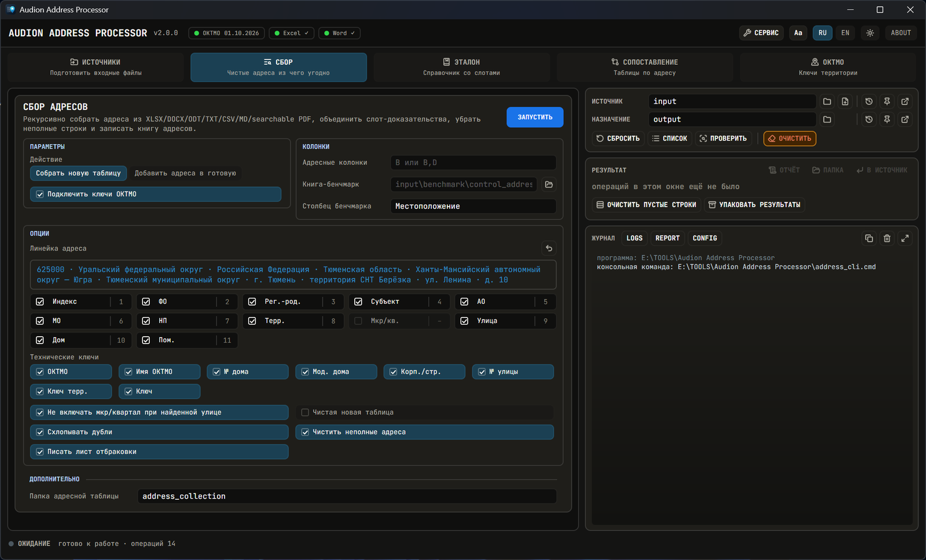Viewport: 926px width, 560px height.
Task: Open the ОКТМО territory keys tab
Action: 828,67
